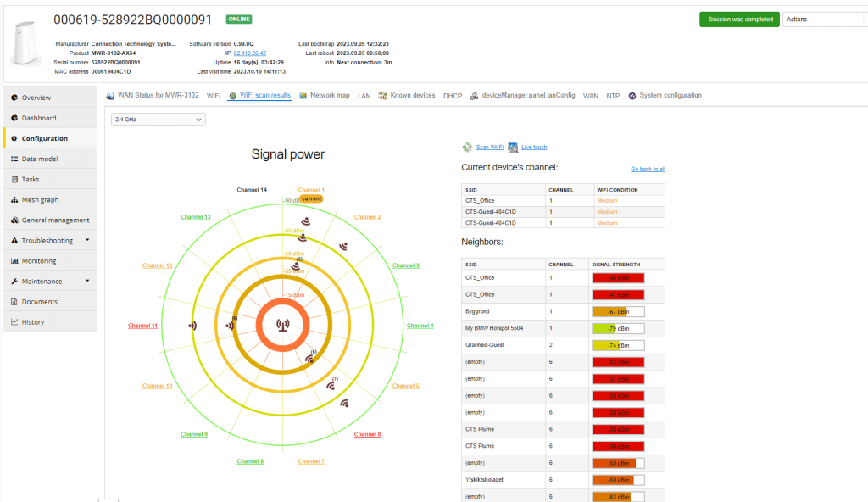The height and width of the screenshot is (502, 868).
Task: Open the NTP tab
Action: point(612,96)
